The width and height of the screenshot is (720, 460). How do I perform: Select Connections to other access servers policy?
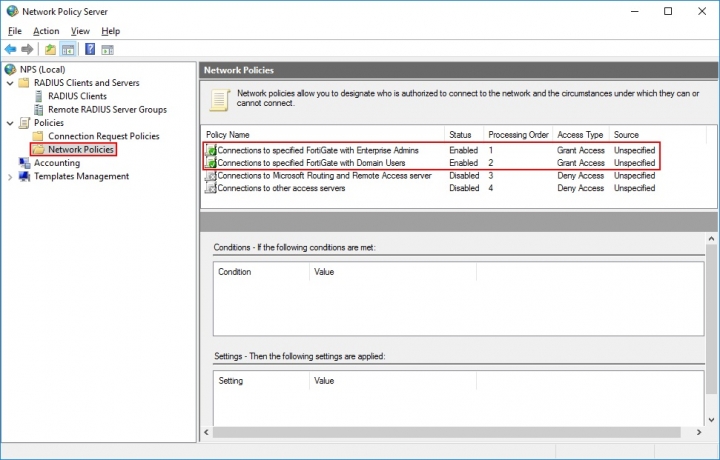click(x=281, y=188)
